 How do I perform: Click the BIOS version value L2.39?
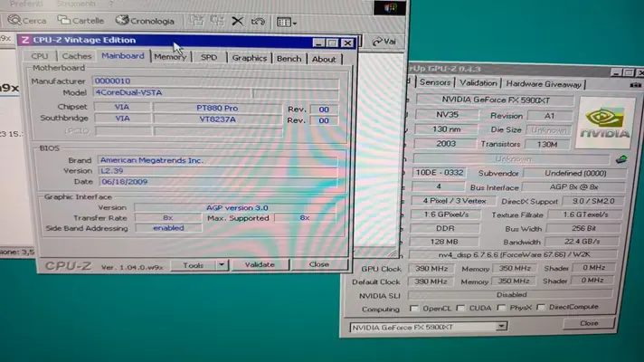[218, 171]
